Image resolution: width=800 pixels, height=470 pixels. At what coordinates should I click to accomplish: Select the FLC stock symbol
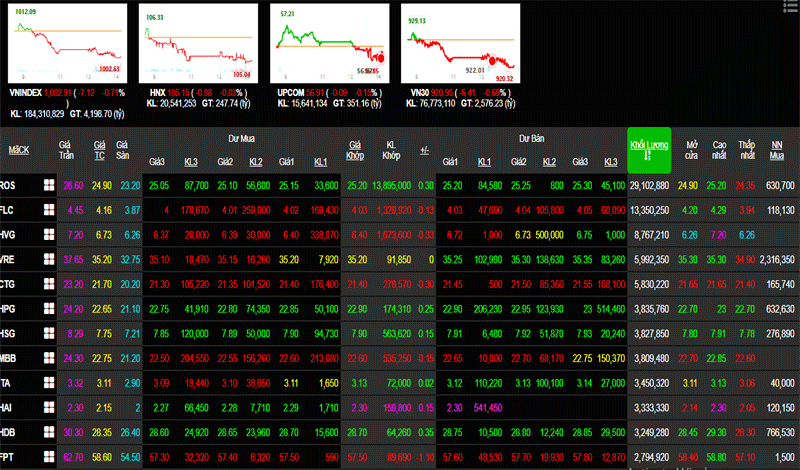click(7, 210)
